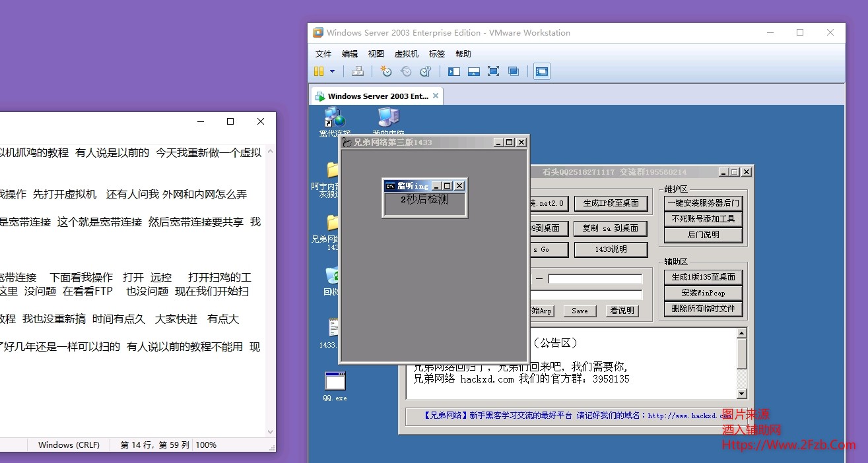Select the 1433 text file icon
Image resolution: width=868 pixels, height=463 pixels.
click(x=330, y=333)
